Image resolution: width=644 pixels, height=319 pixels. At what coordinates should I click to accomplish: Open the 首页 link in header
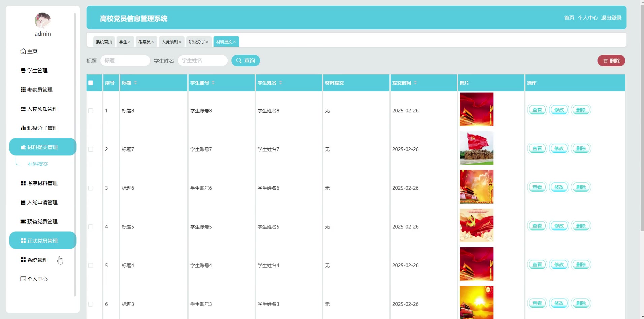(569, 18)
